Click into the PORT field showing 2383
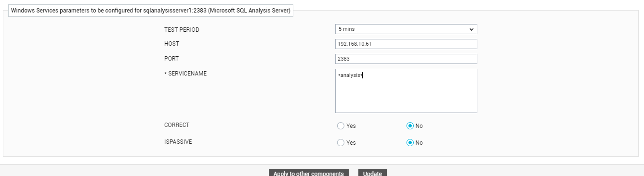Image resolution: width=644 pixels, height=176 pixels. (x=406, y=59)
